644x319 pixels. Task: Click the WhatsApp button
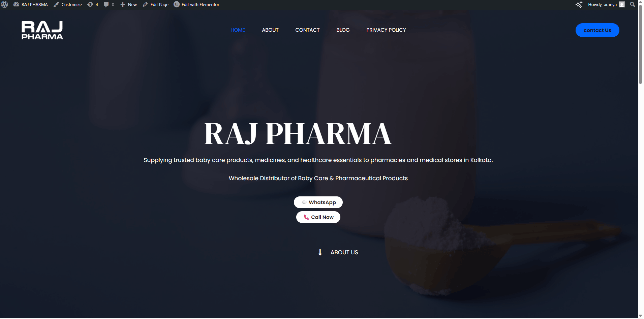(x=318, y=202)
